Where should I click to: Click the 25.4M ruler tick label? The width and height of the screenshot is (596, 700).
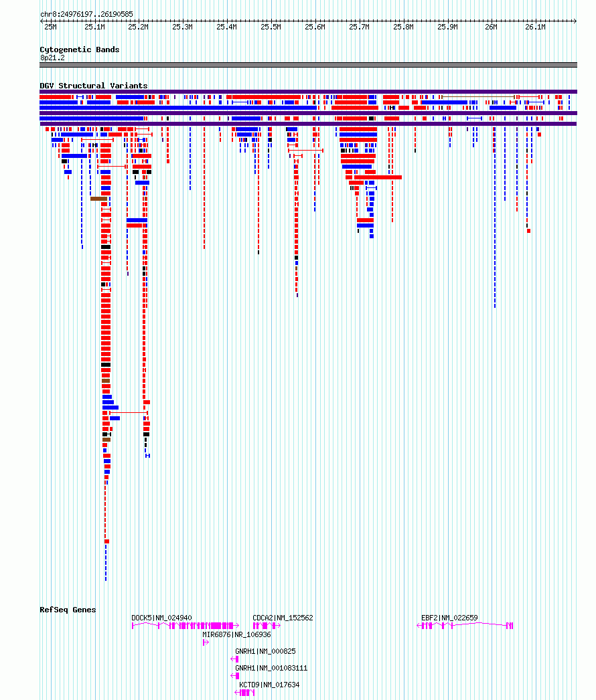pos(226,27)
